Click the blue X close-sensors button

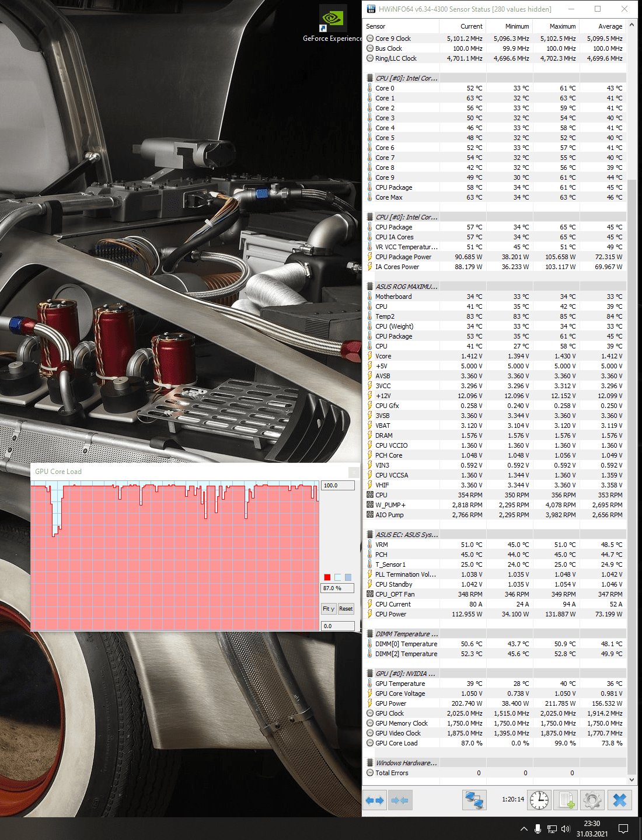(x=620, y=800)
